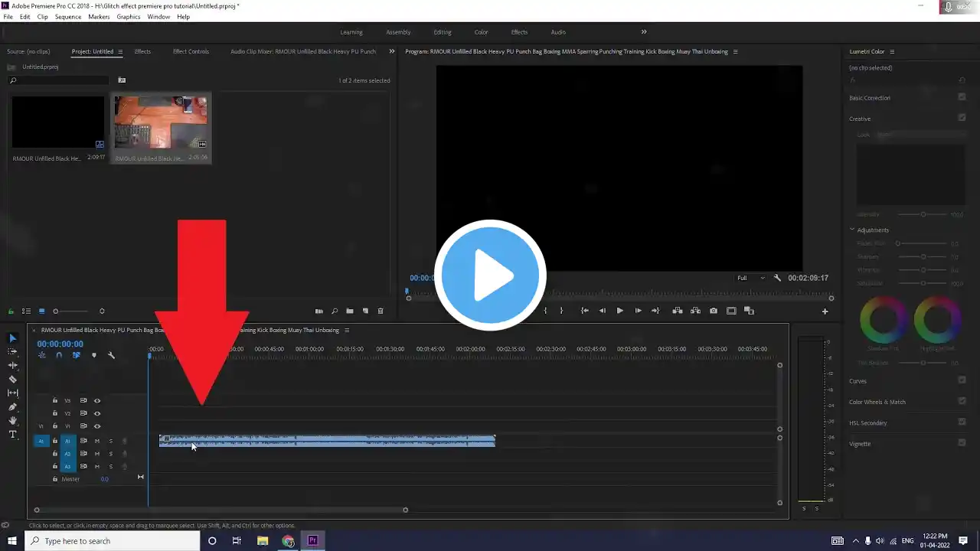Switch to the Effect Controls tab
Screen dimensions: 980x551
191,52
